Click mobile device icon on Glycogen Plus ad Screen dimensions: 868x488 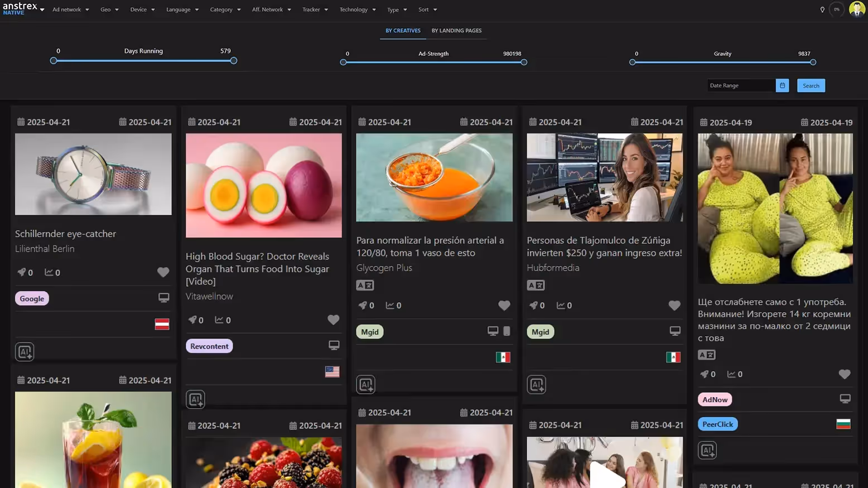(x=507, y=331)
